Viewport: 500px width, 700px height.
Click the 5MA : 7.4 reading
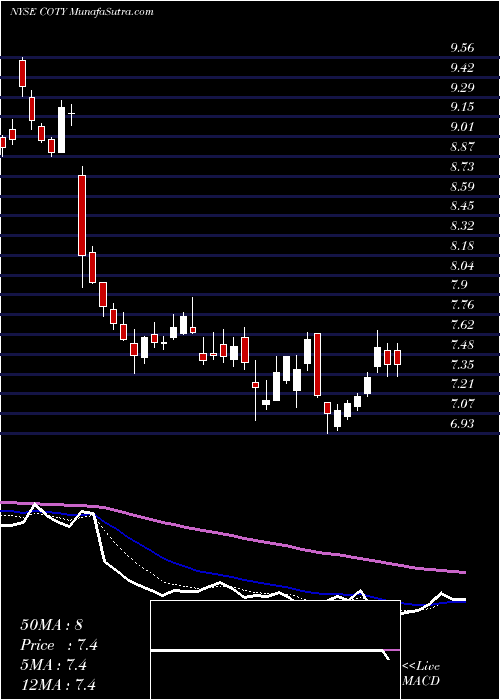tap(53, 665)
